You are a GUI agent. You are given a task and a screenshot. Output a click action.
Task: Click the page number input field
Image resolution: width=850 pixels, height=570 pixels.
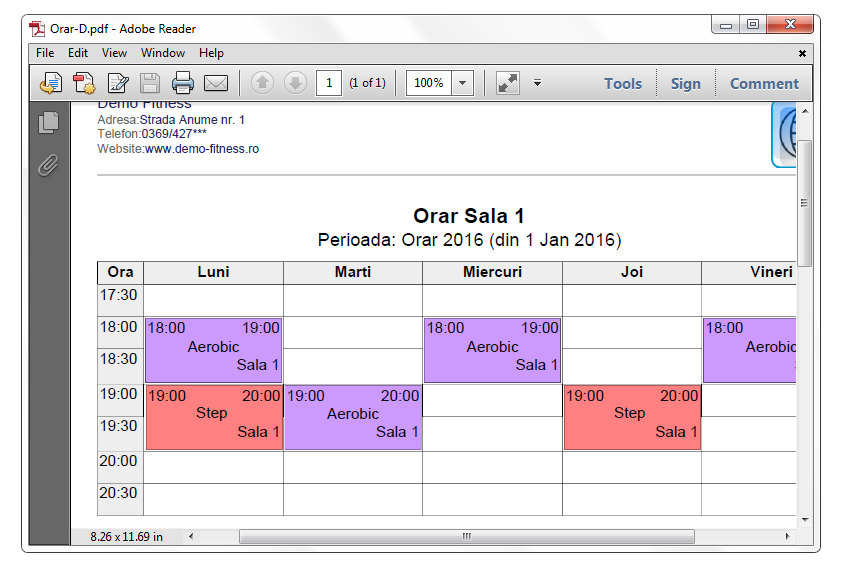[x=329, y=83]
